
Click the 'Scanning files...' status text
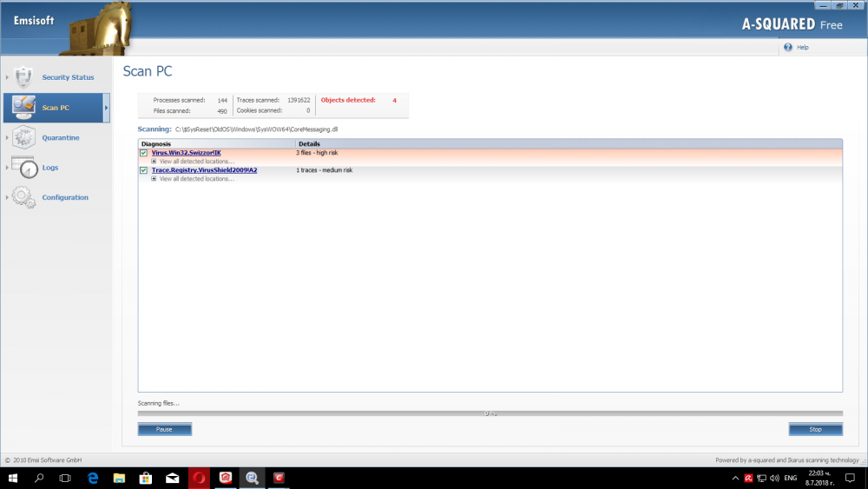pos(158,403)
